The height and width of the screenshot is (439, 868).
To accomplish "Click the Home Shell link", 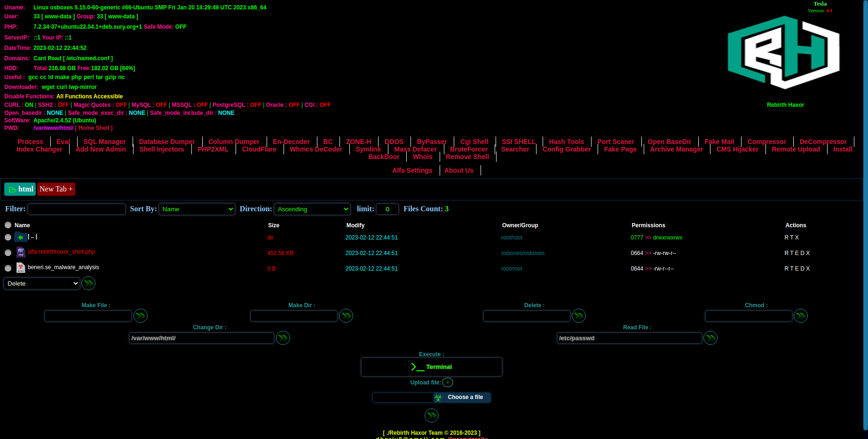I will [94, 128].
